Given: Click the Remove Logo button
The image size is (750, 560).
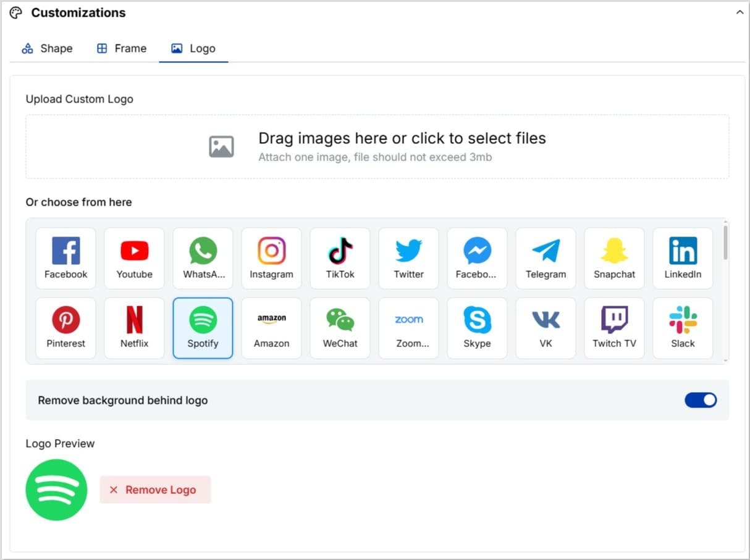Looking at the screenshot, I should tap(156, 490).
